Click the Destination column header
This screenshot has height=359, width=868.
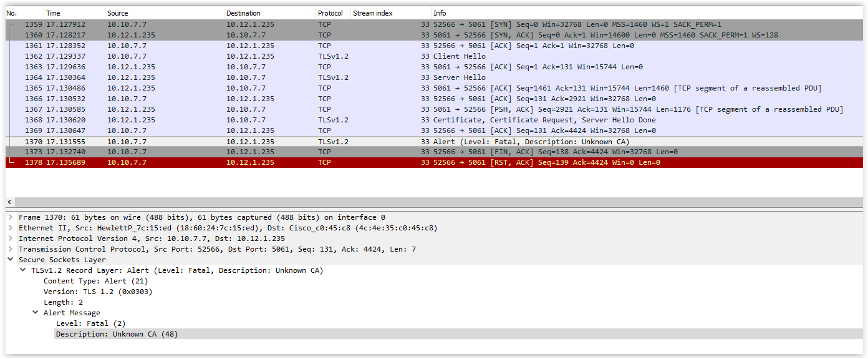click(269, 13)
